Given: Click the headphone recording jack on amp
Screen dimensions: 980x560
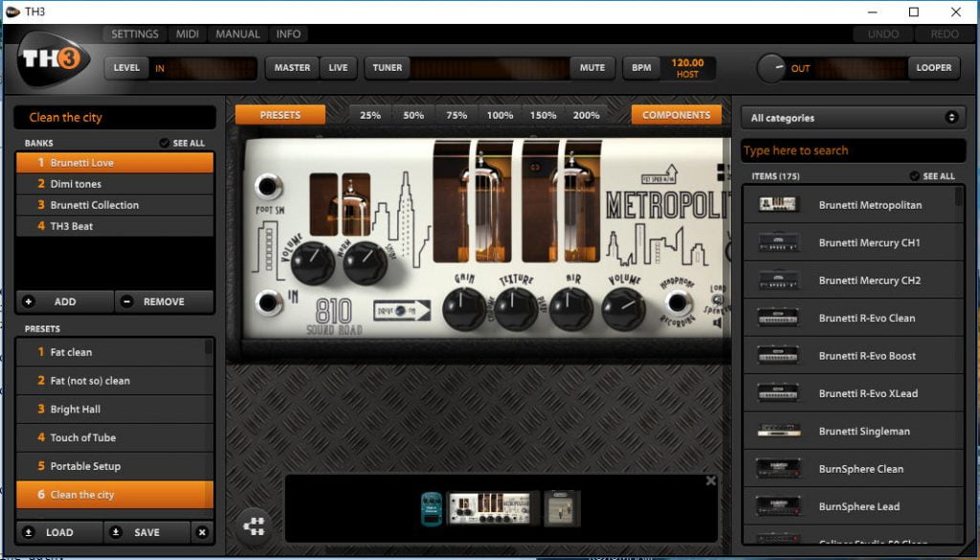Looking at the screenshot, I should [678, 302].
